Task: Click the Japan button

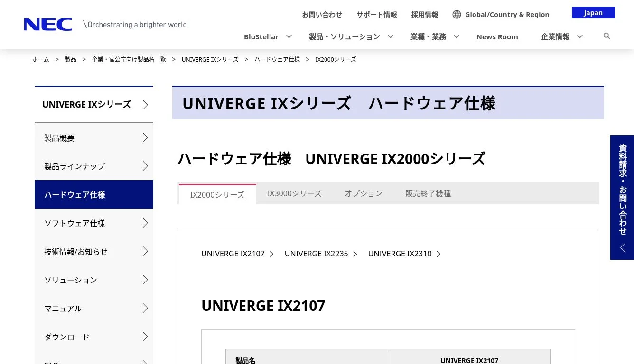Action: 593,13
